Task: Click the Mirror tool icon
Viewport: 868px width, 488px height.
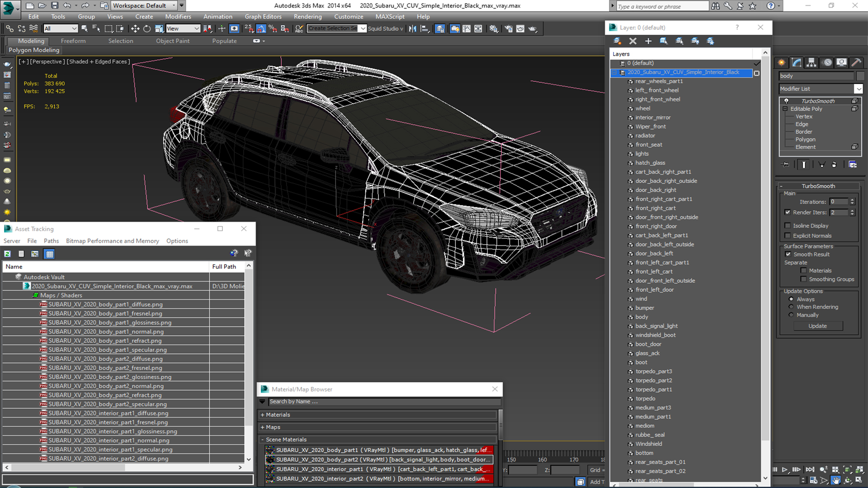Action: click(x=413, y=28)
